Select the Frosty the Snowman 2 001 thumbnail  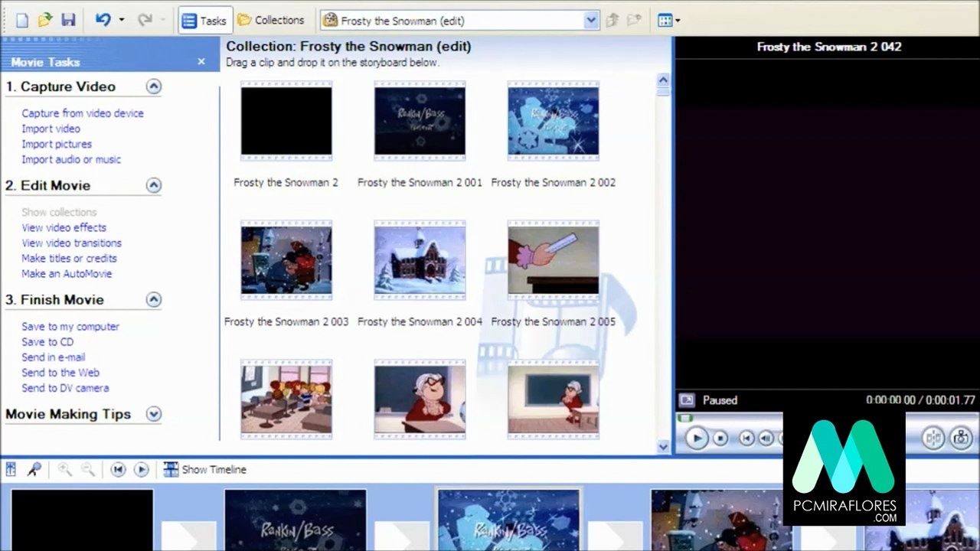pos(420,121)
